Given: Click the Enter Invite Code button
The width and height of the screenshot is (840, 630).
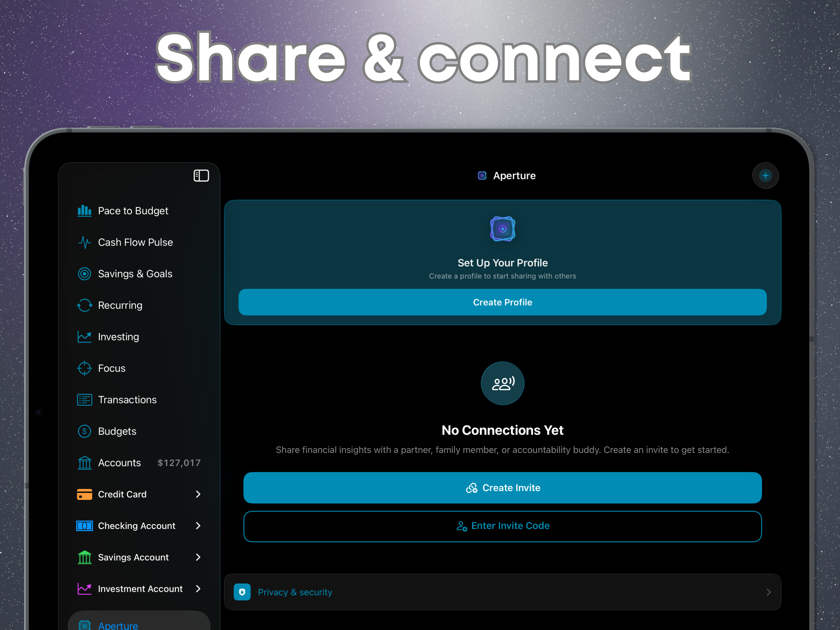Looking at the screenshot, I should pyautogui.click(x=502, y=526).
